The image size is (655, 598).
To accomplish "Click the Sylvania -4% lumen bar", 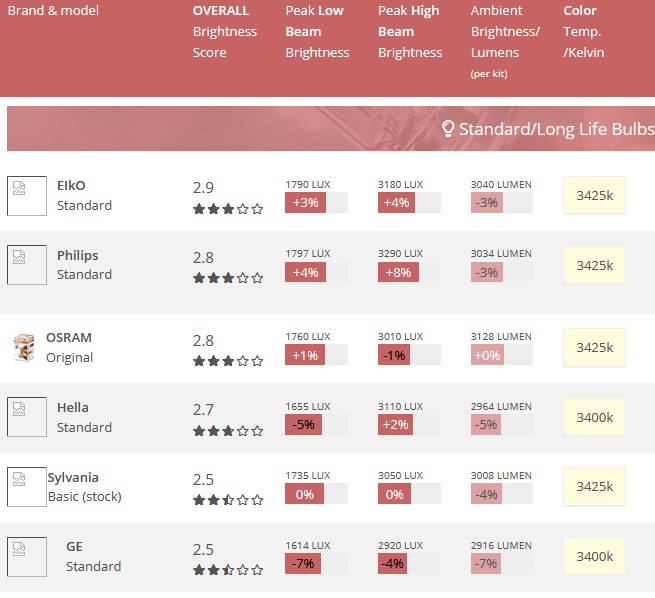I will click(x=486, y=494).
